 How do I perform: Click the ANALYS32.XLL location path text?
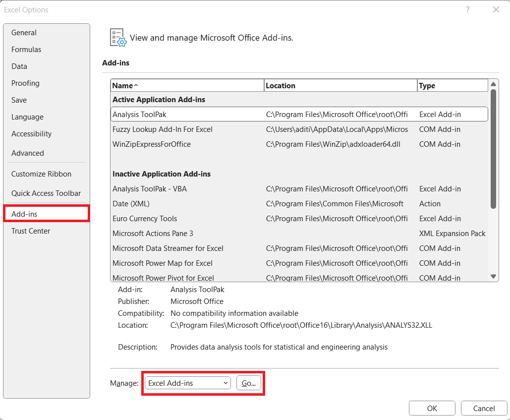click(301, 325)
